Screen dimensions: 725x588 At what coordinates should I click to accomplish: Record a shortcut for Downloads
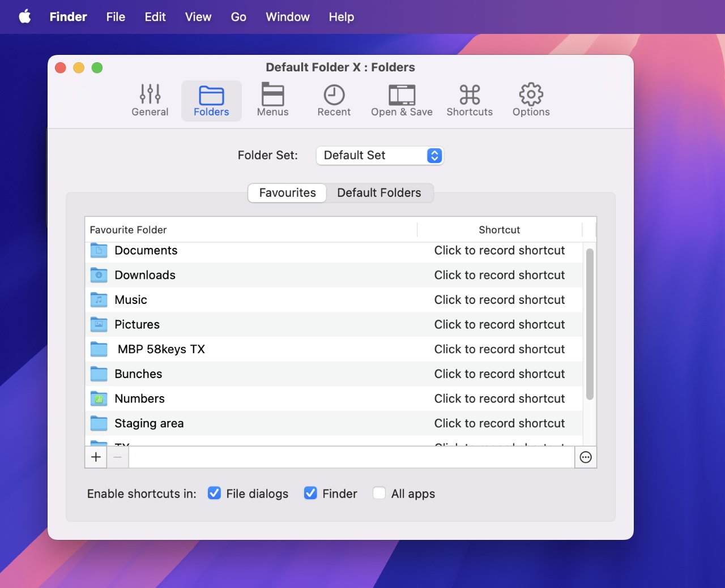click(x=500, y=275)
